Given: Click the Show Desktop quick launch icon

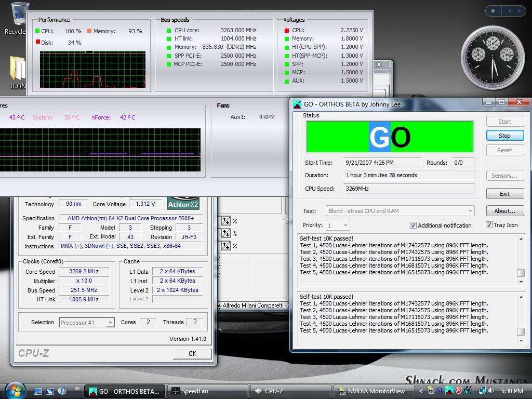Looking at the screenshot, I should pyautogui.click(x=38, y=391).
